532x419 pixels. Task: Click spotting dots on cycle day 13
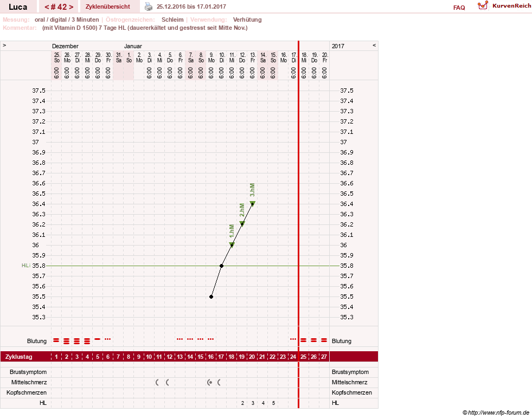(x=180, y=339)
